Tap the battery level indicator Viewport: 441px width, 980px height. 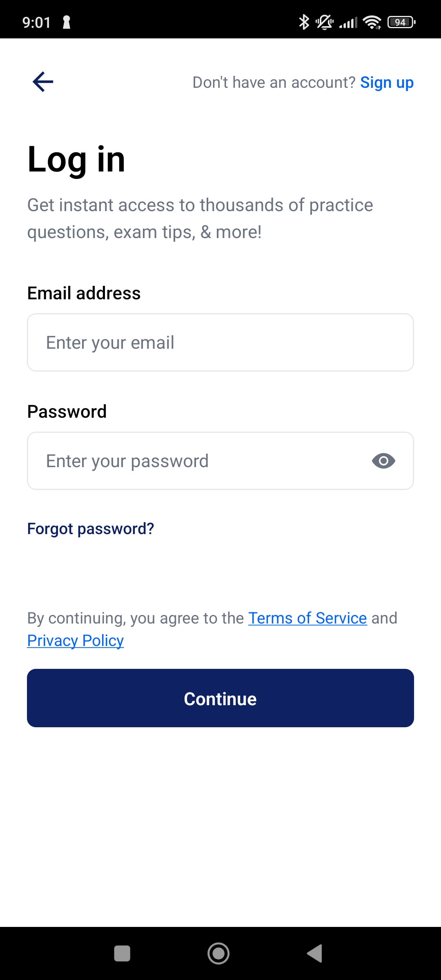click(401, 22)
